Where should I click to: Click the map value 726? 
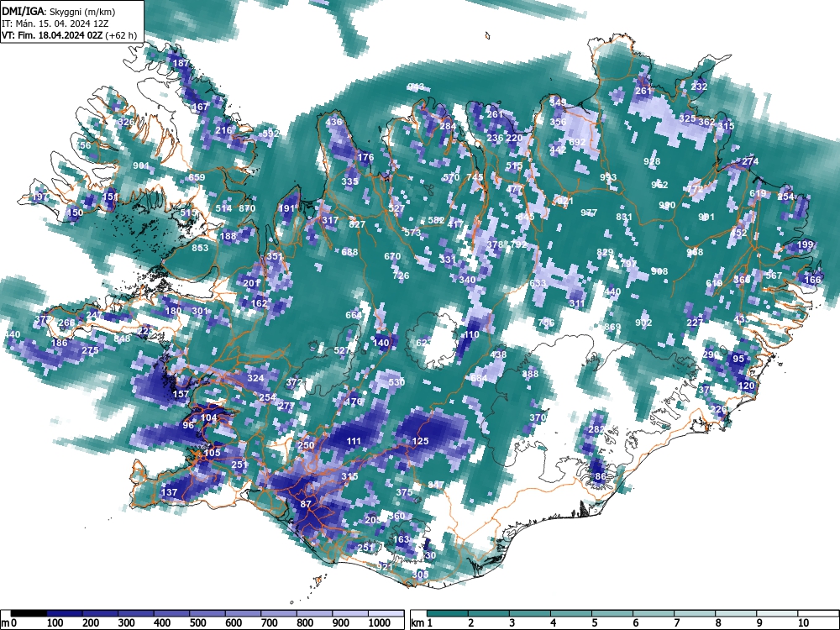click(401, 276)
